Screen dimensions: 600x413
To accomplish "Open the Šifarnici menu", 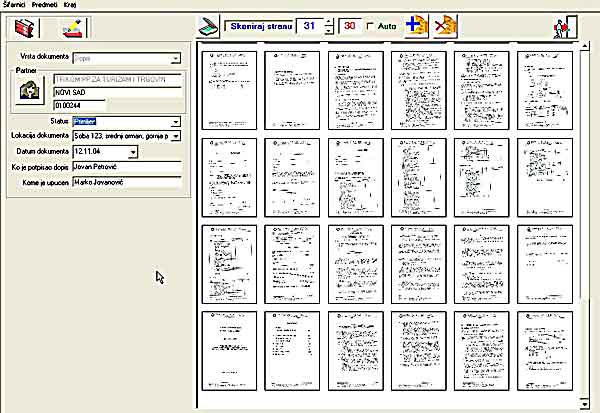I will pos(15,5).
